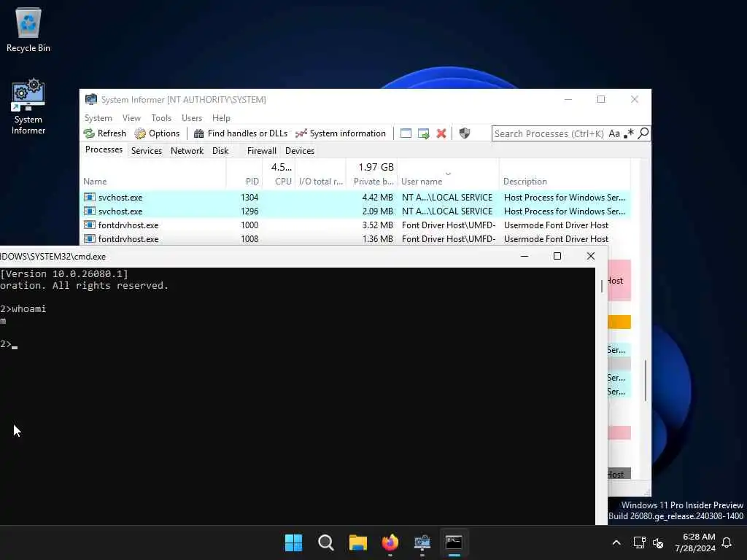Switch to cmd.exe taskbar icon
747x560 pixels.
[x=454, y=542]
